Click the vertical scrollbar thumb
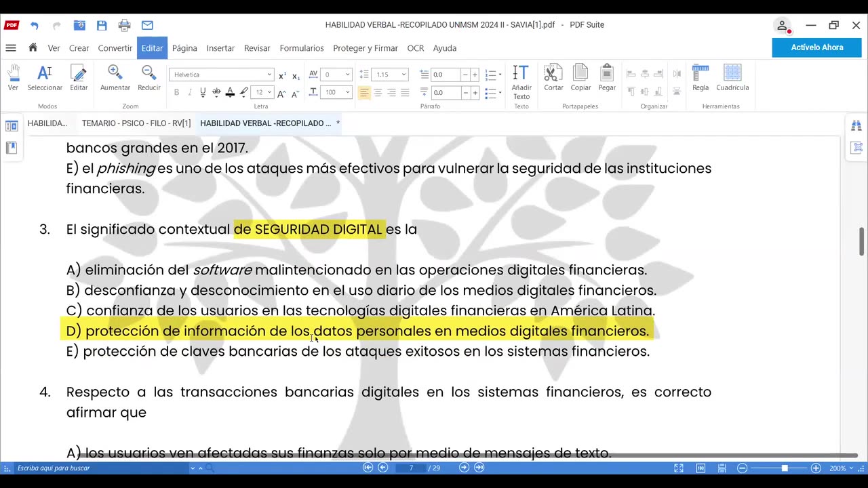 point(862,242)
